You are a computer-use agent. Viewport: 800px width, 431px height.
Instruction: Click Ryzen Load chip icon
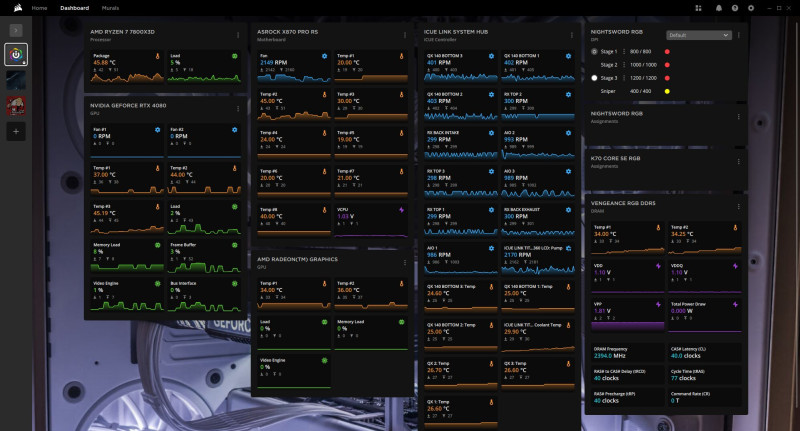[235, 56]
